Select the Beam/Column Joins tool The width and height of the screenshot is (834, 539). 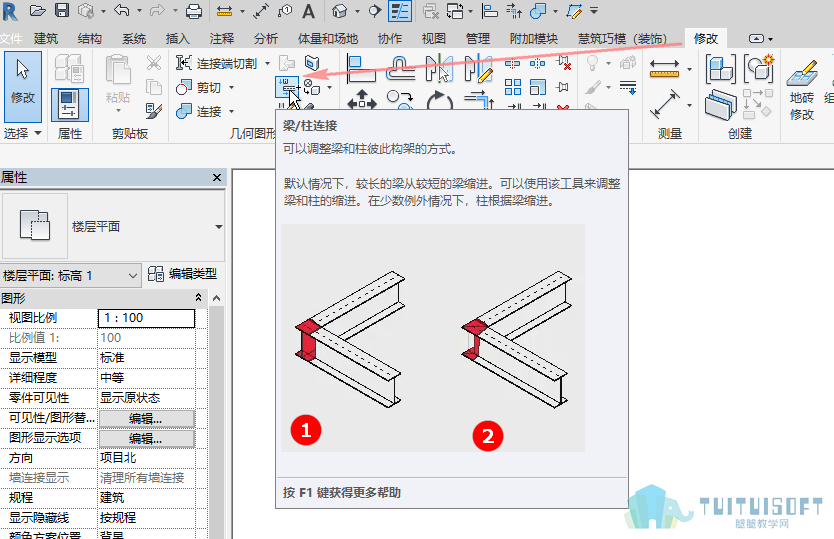point(287,87)
